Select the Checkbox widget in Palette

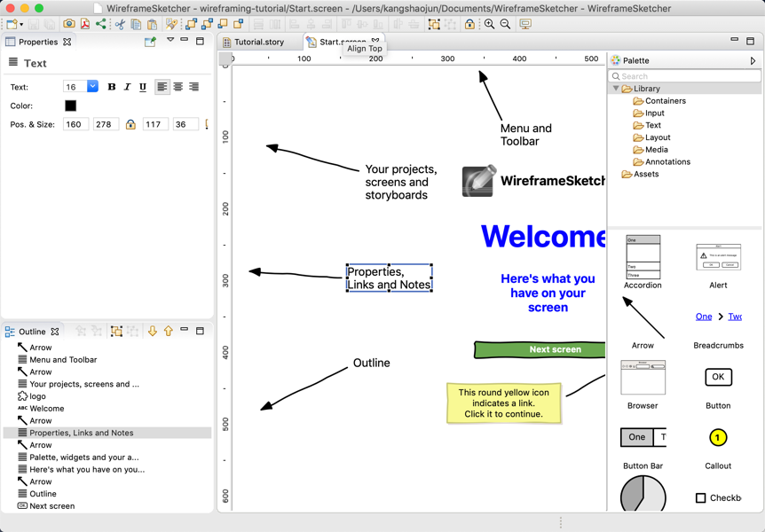718,498
